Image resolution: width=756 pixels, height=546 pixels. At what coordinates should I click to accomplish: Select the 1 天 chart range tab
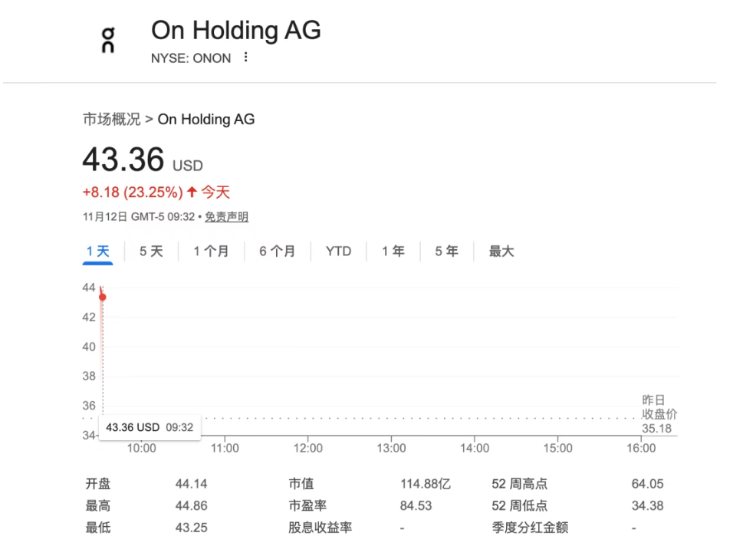coord(98,252)
